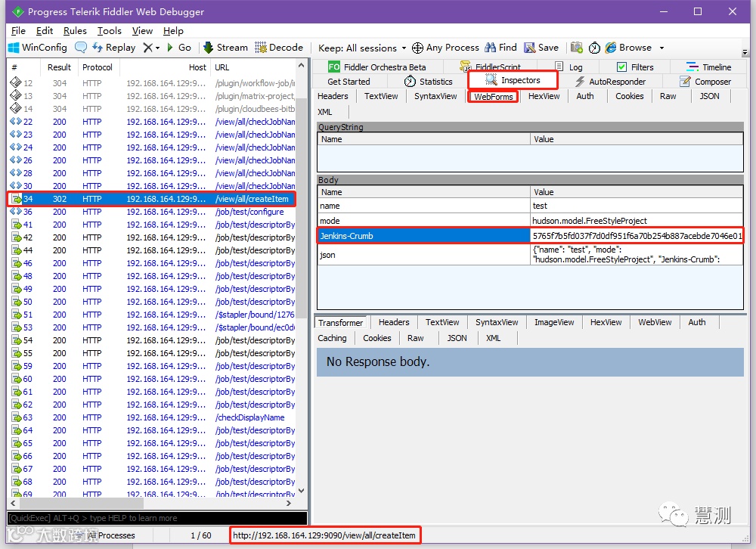Select session 63 /checkDisplayName row
The width and height of the screenshot is (756, 549).
tap(151, 417)
